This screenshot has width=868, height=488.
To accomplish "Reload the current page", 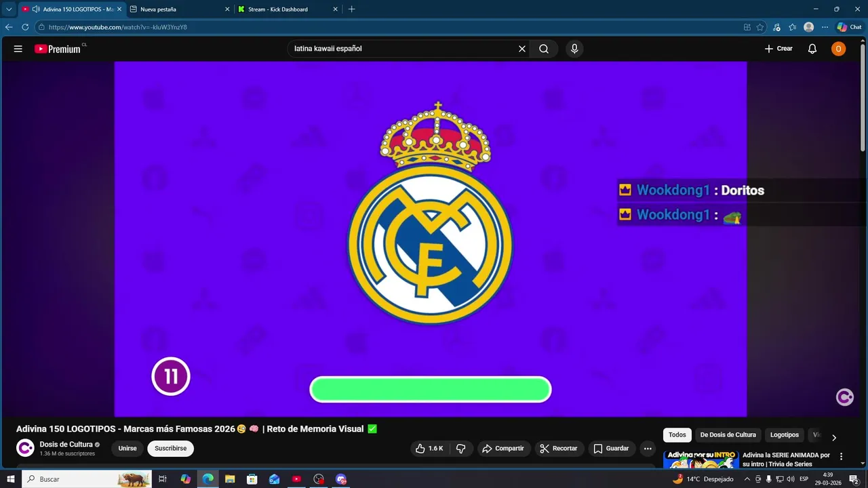I will click(x=25, y=27).
